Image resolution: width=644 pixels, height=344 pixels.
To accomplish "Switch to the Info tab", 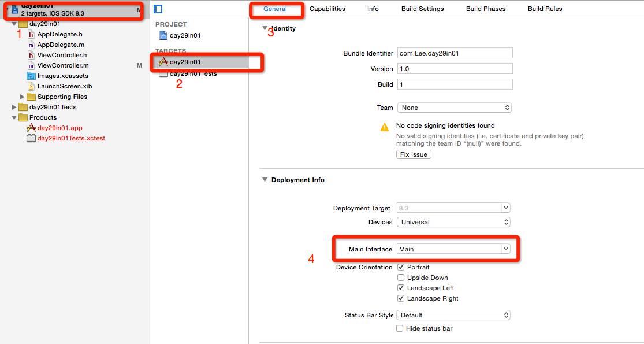I will [373, 9].
